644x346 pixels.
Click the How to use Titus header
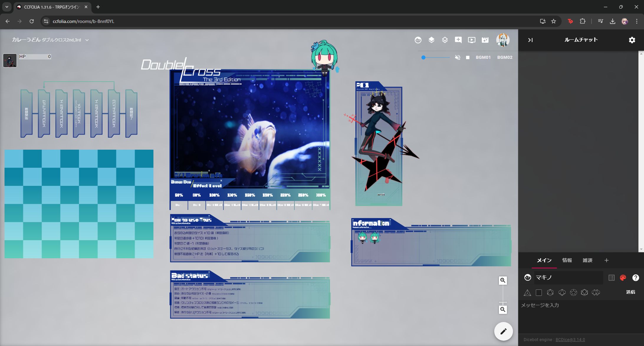coord(191,220)
